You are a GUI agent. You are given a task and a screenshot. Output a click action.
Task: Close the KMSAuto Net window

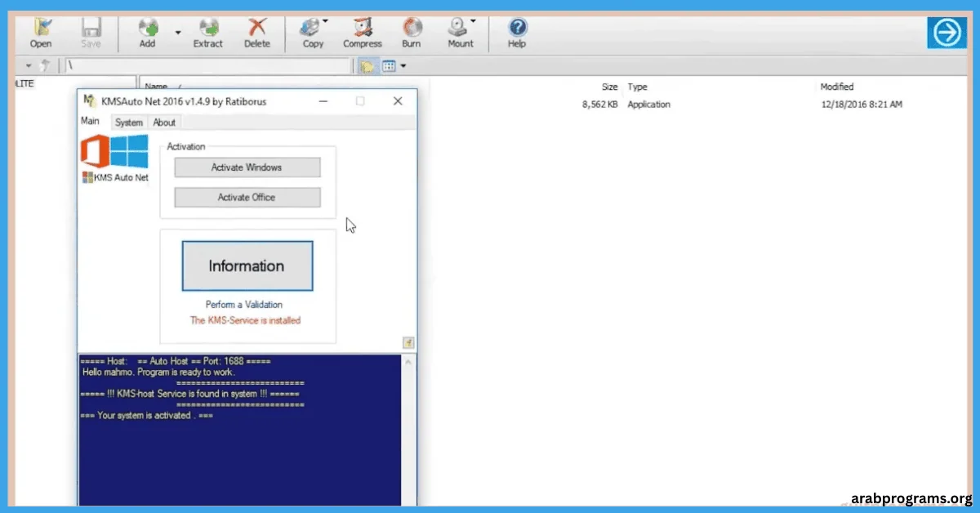(x=398, y=101)
